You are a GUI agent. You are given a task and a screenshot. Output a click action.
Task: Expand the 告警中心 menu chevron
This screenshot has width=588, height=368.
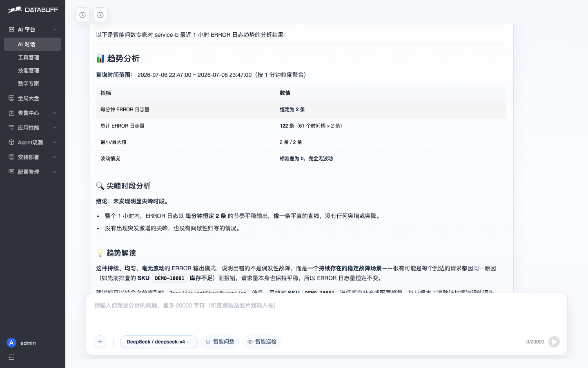pyautogui.click(x=55, y=113)
